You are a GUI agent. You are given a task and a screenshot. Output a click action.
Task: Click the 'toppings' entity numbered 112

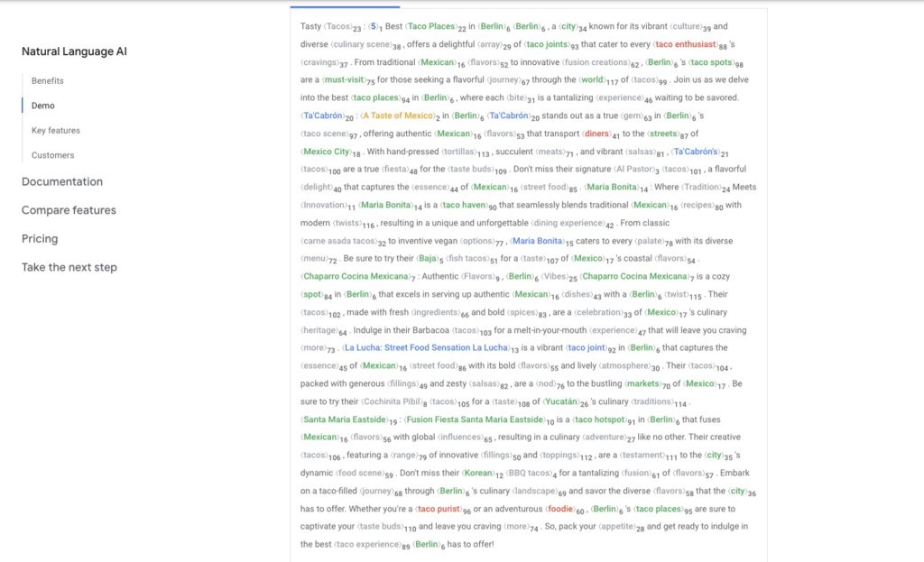tap(559, 455)
